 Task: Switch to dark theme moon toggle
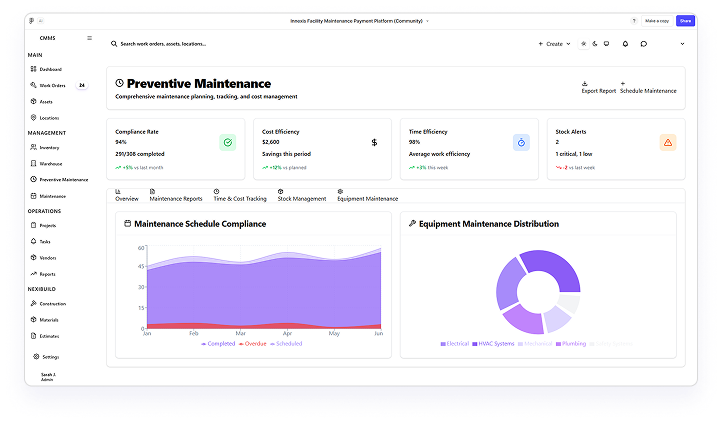[594, 44]
